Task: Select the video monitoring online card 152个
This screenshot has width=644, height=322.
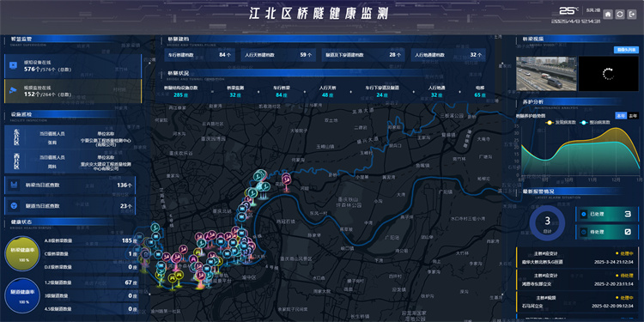Action: click(x=73, y=91)
